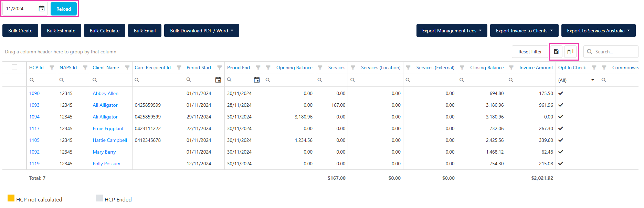644x208 pixels.
Task: Click the Opening Balance search magnifier
Action: pos(267,80)
